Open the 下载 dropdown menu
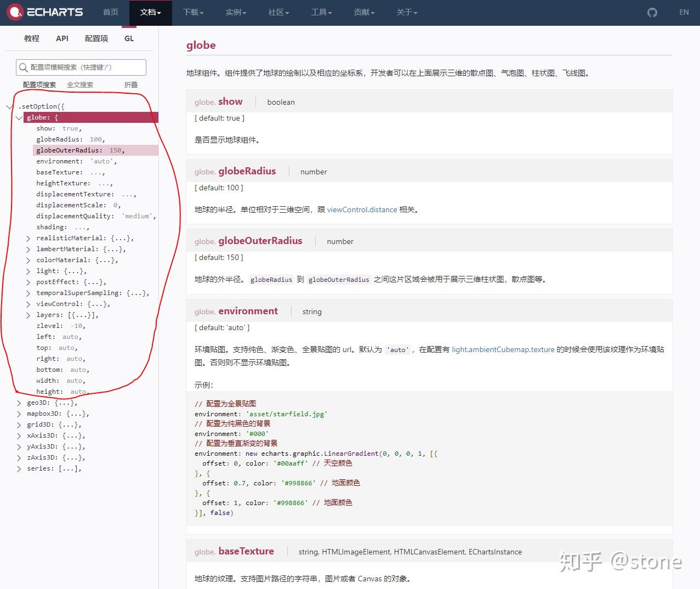Viewport: 700px width, 589px height. (x=192, y=12)
